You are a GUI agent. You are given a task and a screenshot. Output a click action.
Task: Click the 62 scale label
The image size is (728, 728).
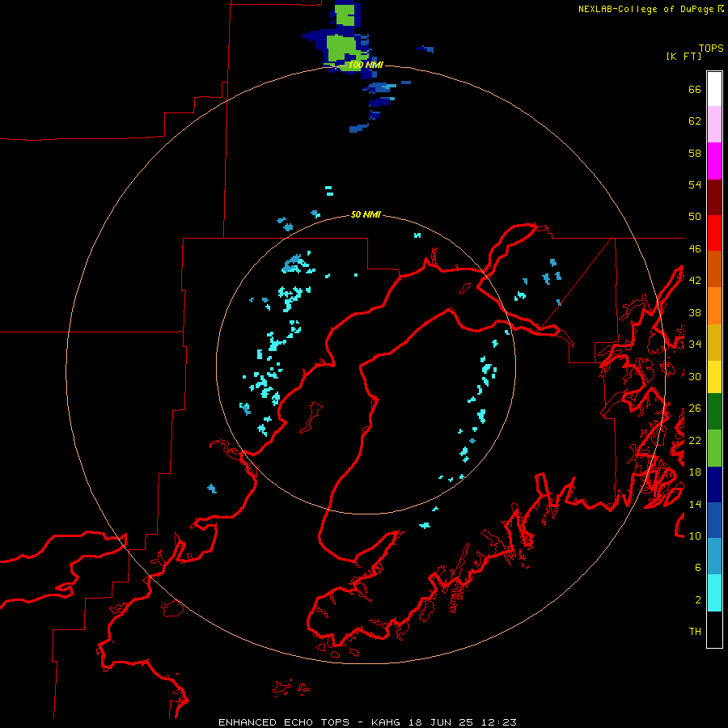coord(695,121)
